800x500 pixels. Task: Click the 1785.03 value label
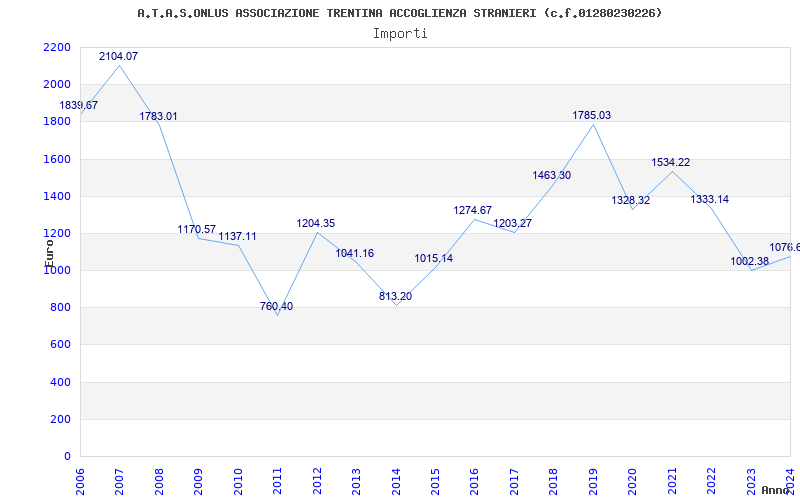592,115
